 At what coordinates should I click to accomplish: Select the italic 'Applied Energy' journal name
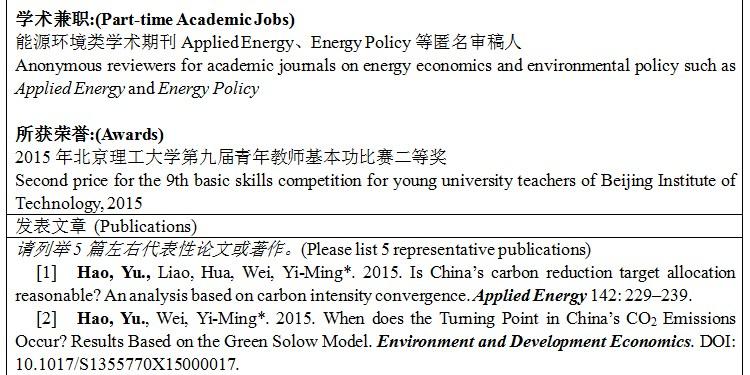coord(70,89)
